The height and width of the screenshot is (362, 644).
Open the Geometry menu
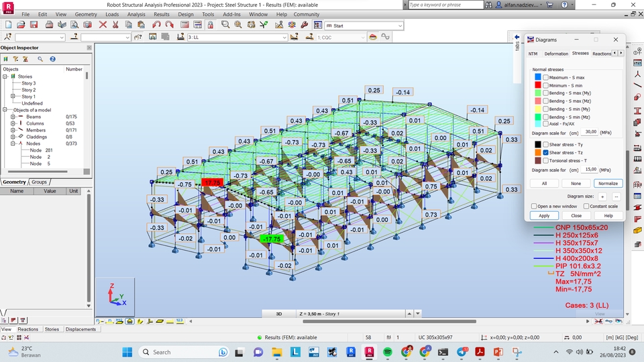86,14
